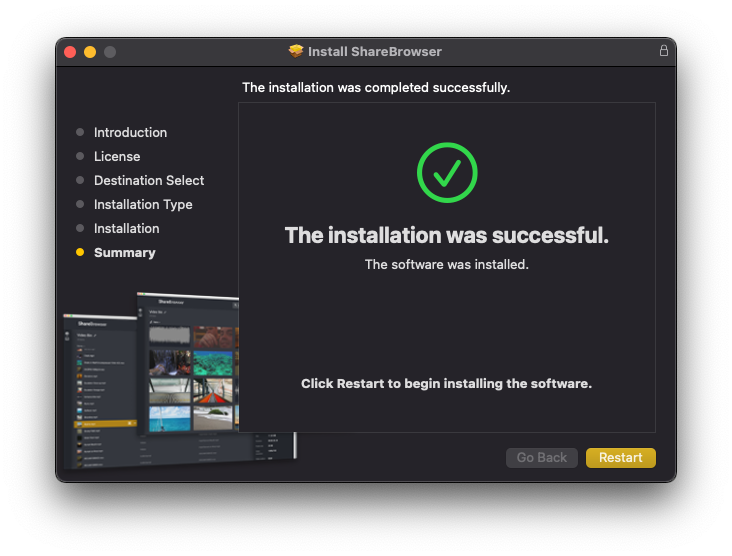Click 'The installation was completed successfully.' header
The image size is (732, 556).
click(376, 88)
